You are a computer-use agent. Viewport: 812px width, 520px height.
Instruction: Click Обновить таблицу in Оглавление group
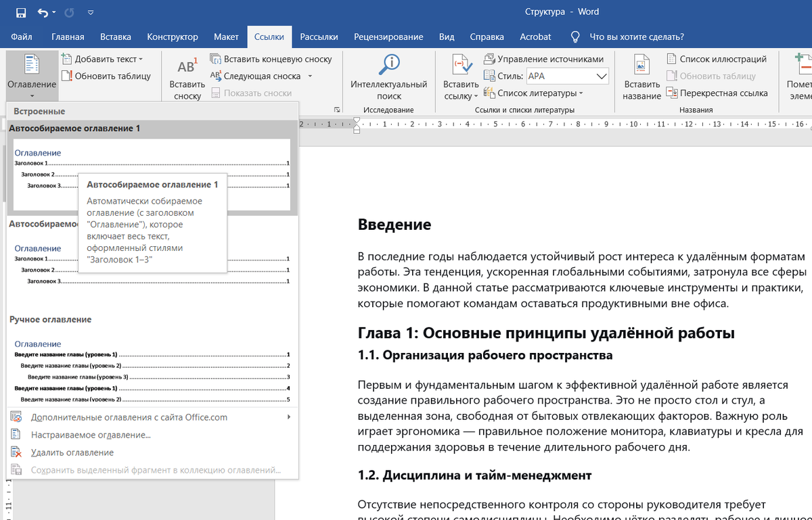(x=106, y=76)
